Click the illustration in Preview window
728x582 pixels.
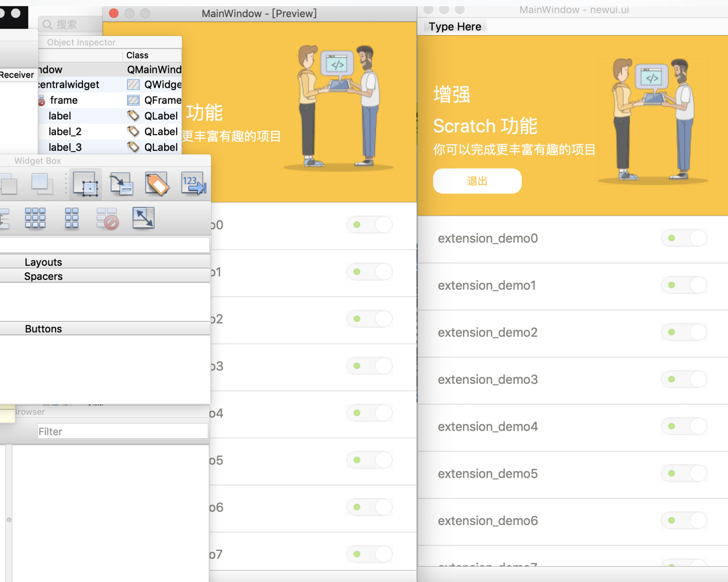pyautogui.click(x=338, y=108)
